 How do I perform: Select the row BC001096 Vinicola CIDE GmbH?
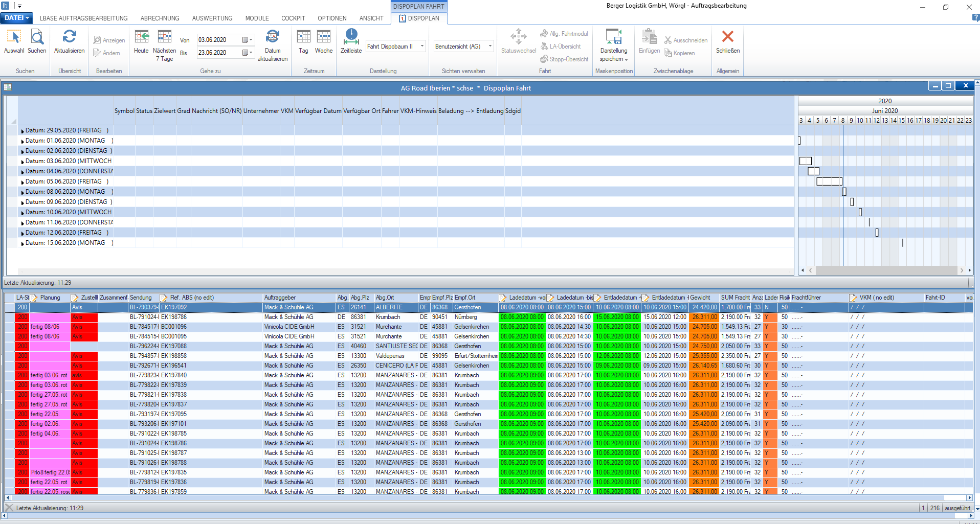[488, 327]
